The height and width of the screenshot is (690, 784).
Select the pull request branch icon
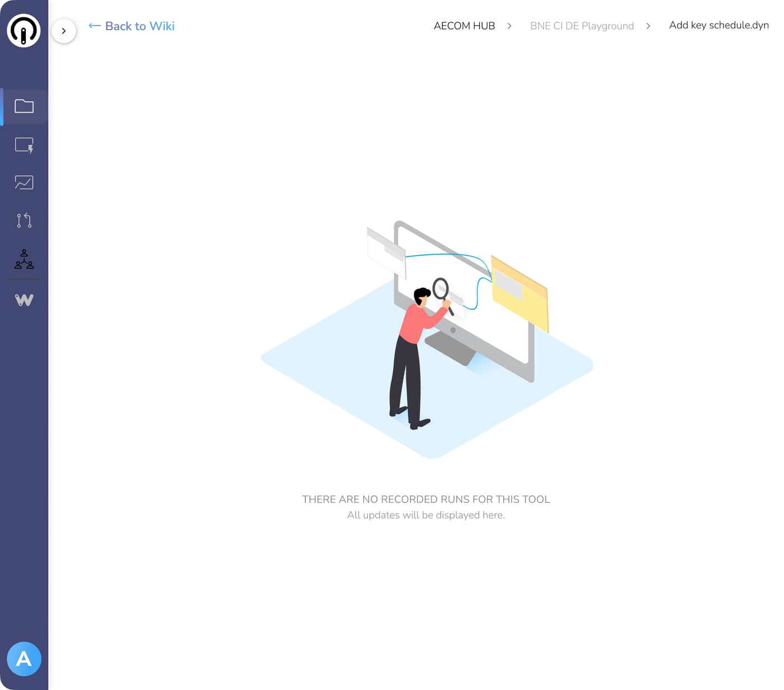pos(24,220)
